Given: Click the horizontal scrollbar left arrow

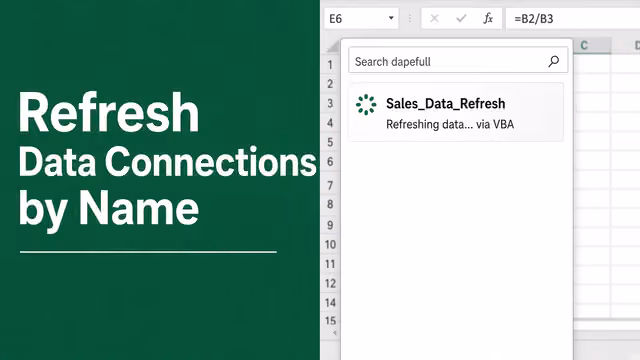Looking at the screenshot, I should tap(334, 333).
